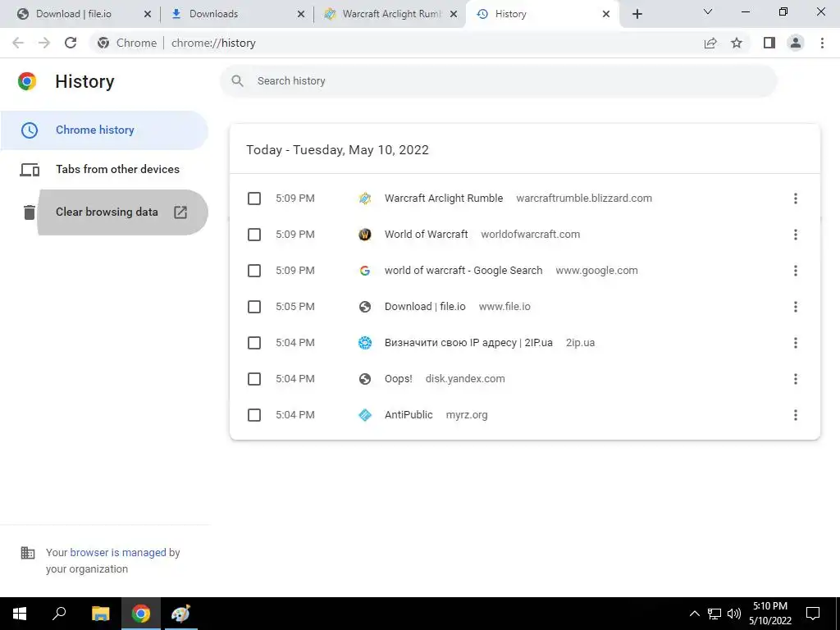Reload the history page

click(x=71, y=43)
